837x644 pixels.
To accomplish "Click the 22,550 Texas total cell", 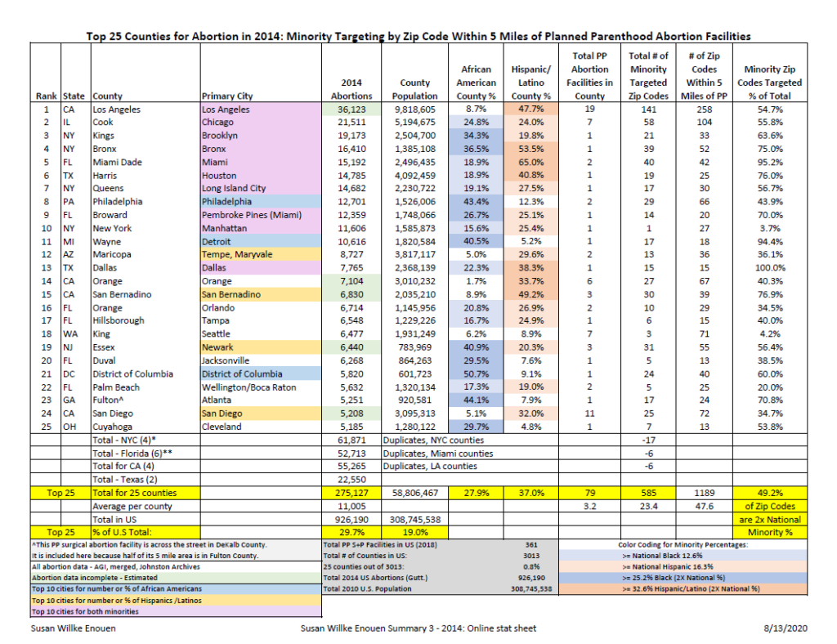I will click(x=351, y=480).
